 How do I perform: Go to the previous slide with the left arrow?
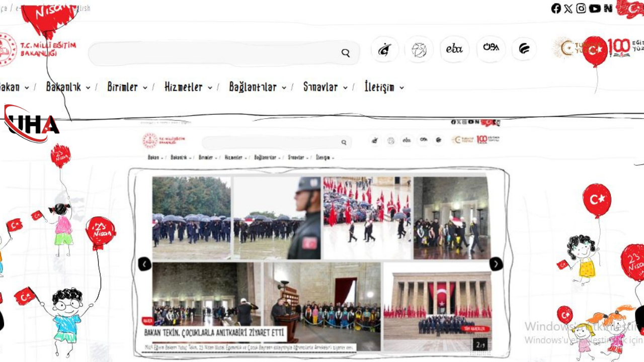[145, 264]
